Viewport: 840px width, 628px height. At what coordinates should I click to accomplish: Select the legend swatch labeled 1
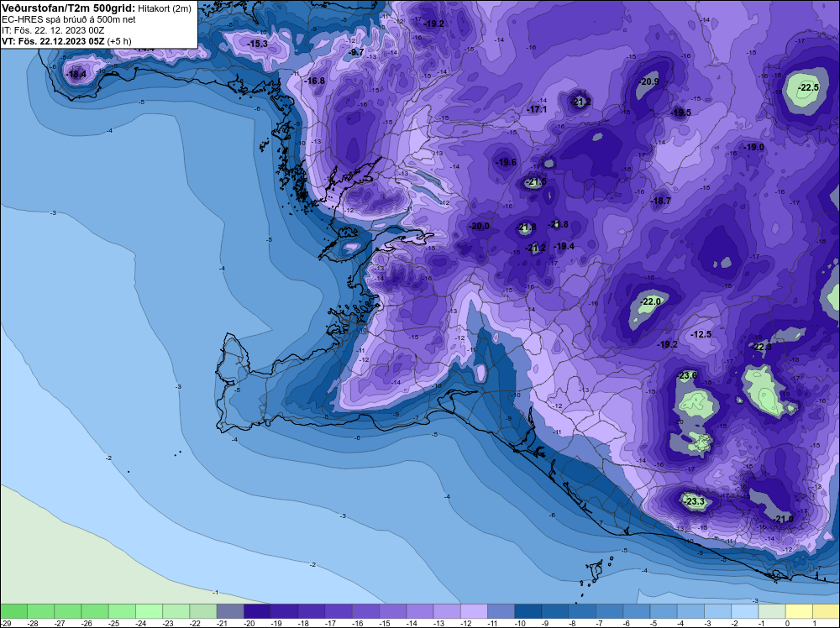point(826,611)
